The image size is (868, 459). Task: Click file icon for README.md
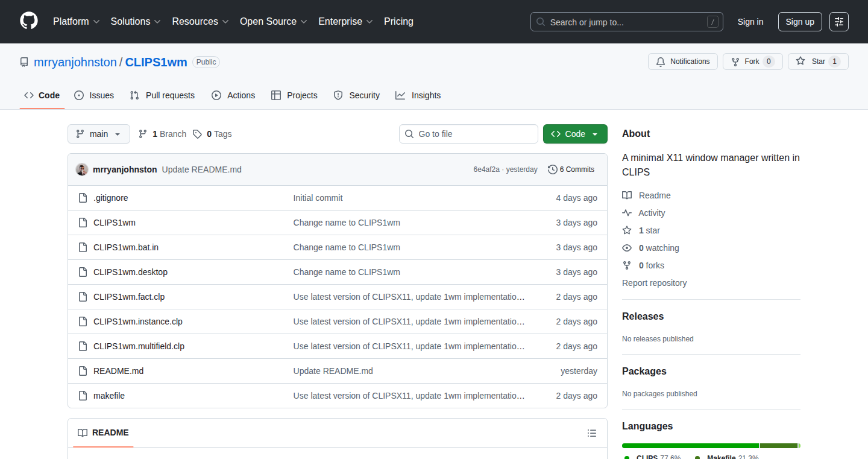click(83, 371)
